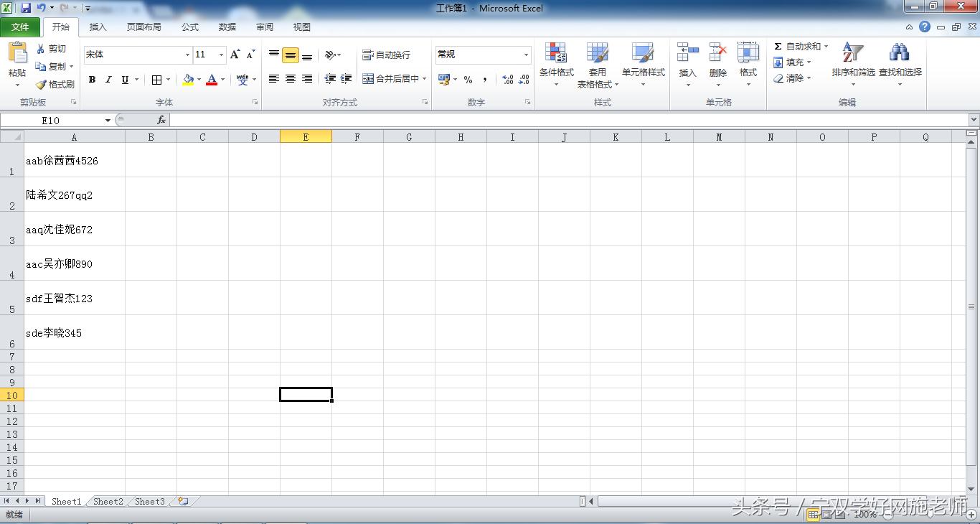Switch to the Page Layout (页面布局) tab

point(144,27)
